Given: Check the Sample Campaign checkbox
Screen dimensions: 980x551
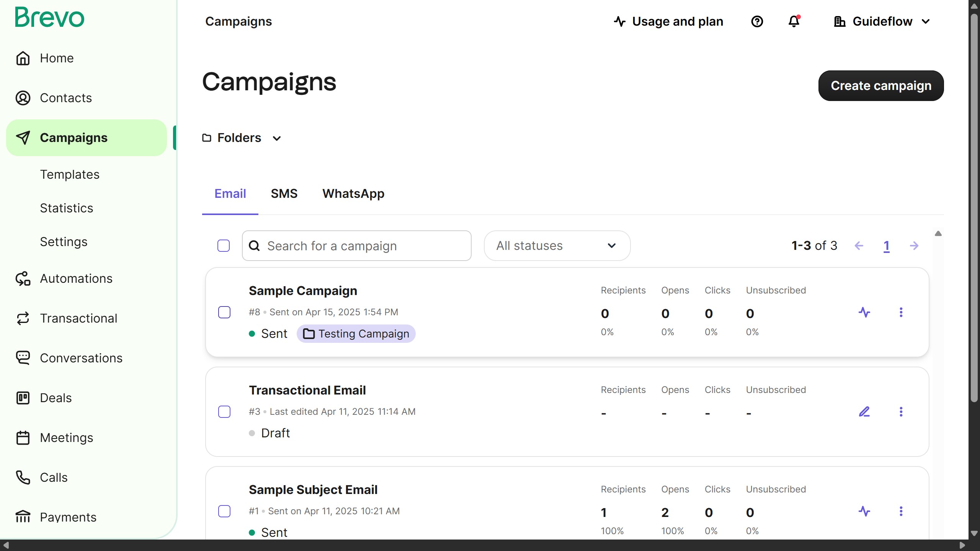Looking at the screenshot, I should tap(224, 312).
